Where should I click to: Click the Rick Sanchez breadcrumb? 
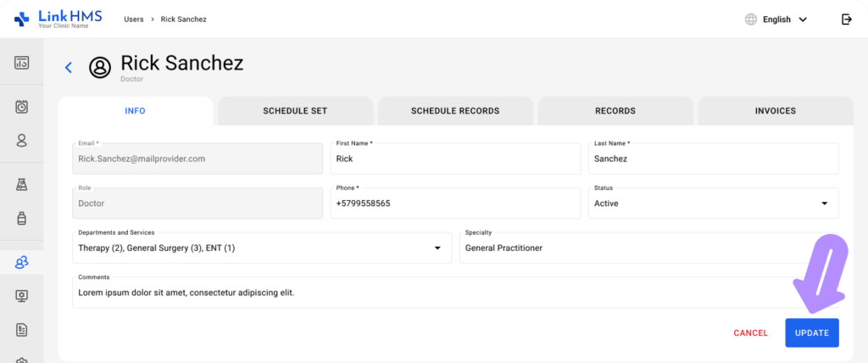click(x=184, y=19)
